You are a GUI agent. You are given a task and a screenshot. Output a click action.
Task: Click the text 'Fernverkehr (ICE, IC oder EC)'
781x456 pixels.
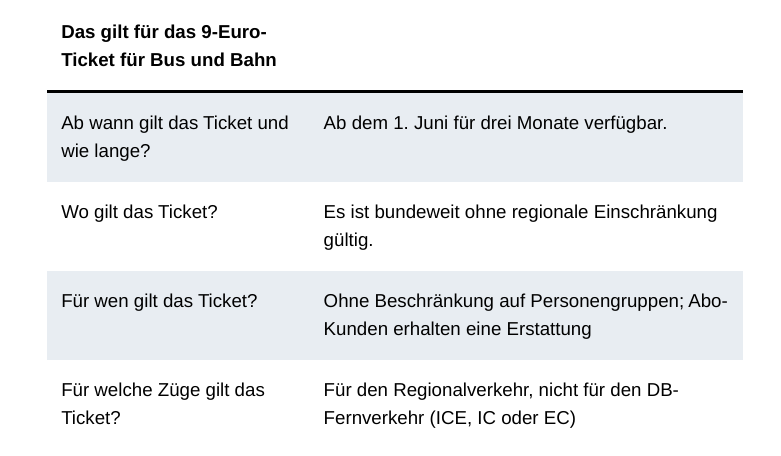449,418
